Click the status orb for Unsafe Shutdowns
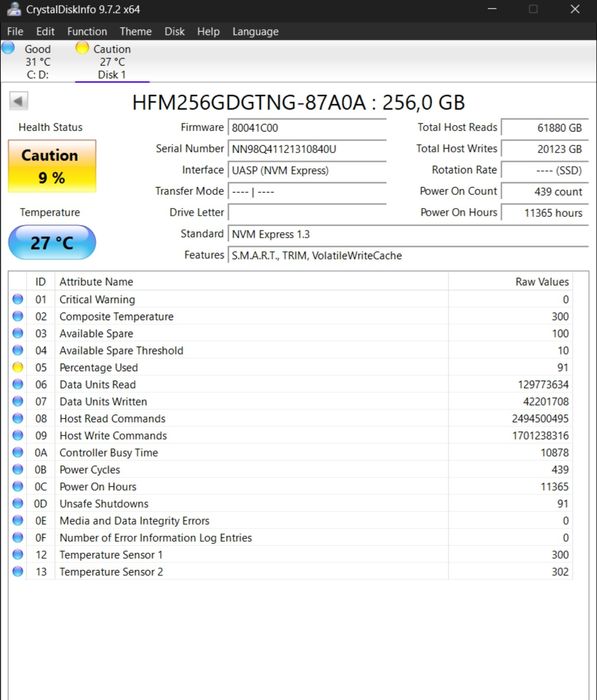 click(x=18, y=503)
